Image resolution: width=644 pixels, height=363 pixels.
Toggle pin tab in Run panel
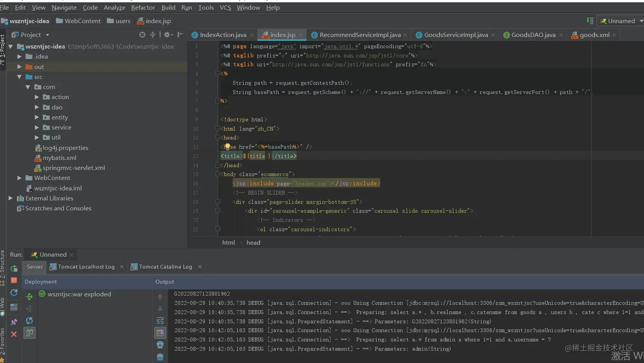click(x=14, y=322)
